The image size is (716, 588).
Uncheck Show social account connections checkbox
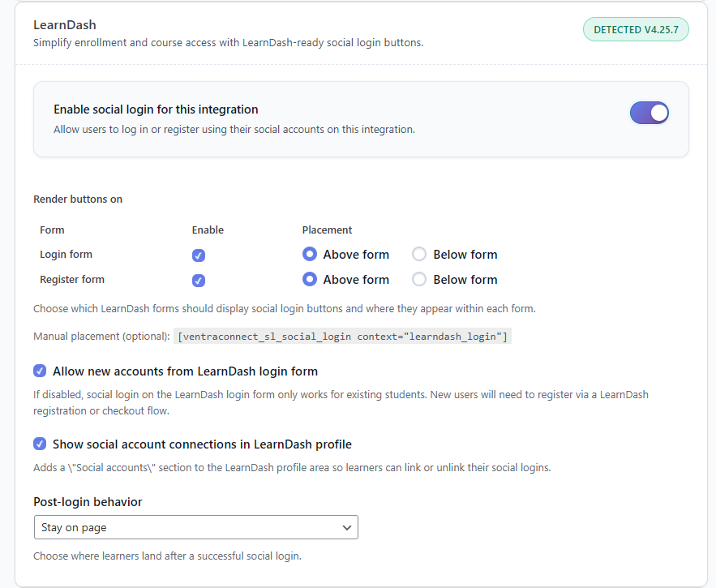(40, 444)
